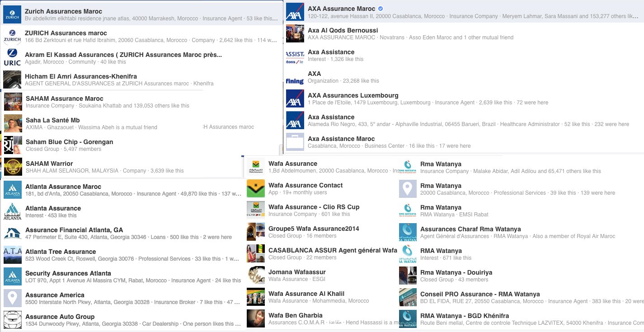Click logo of ZURICH Assurances maroc Casablanca company
This screenshot has width=644, height=332.
[x=12, y=36]
